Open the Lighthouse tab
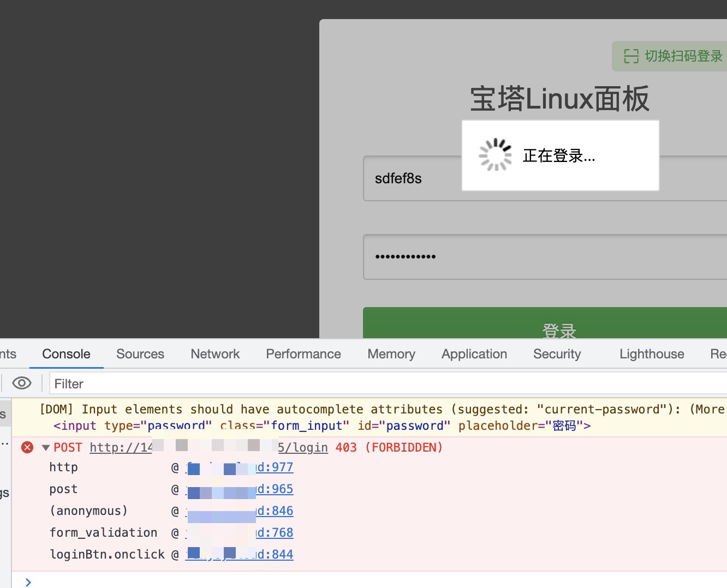The image size is (727, 588). pos(652,354)
